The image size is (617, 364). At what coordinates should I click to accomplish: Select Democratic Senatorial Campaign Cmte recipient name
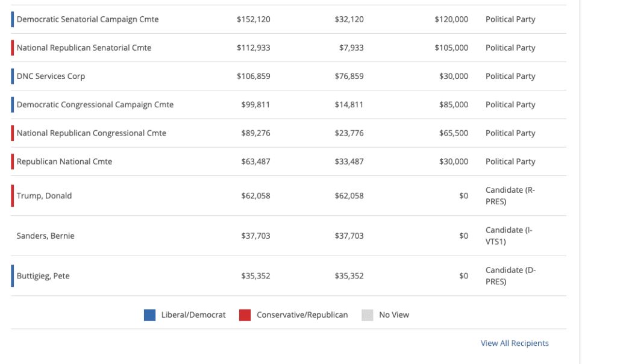[x=87, y=19]
